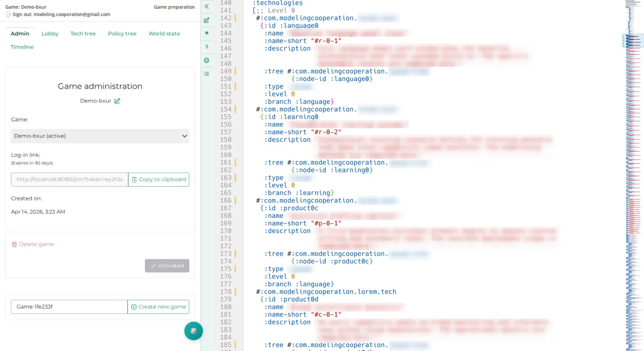Select the pencil edit icon in the sidebar

[x=206, y=20]
